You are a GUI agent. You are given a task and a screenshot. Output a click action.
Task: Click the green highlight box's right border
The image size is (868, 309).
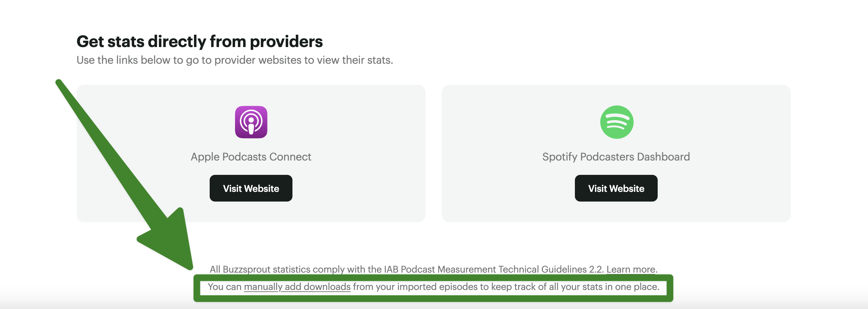[x=670, y=288]
